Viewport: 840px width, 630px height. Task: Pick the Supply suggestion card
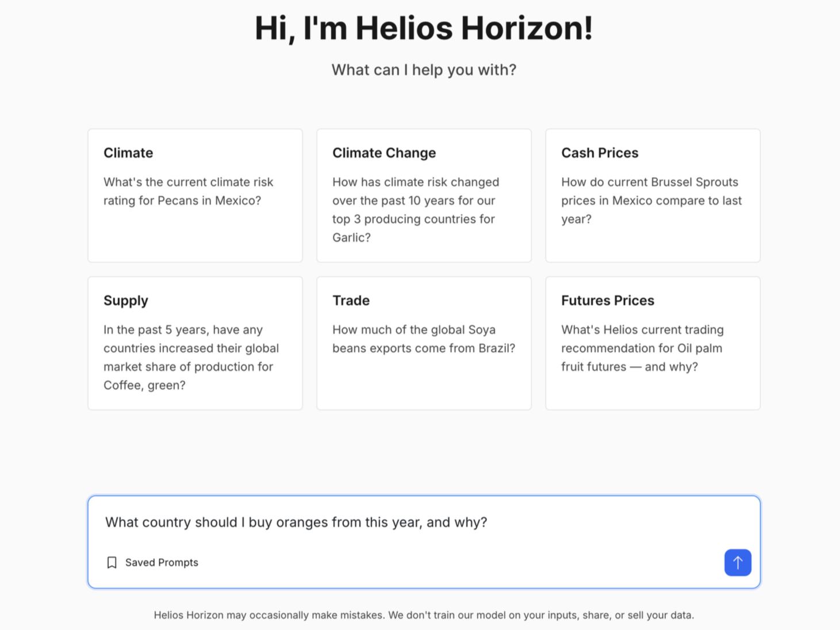click(195, 343)
